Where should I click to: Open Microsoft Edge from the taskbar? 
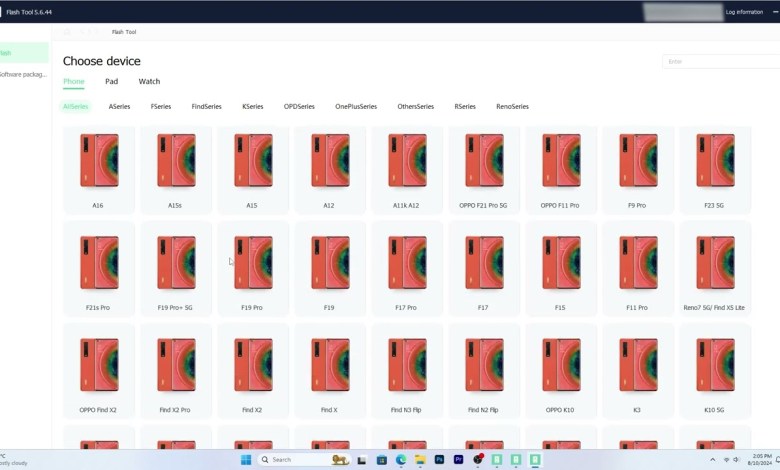click(x=401, y=459)
